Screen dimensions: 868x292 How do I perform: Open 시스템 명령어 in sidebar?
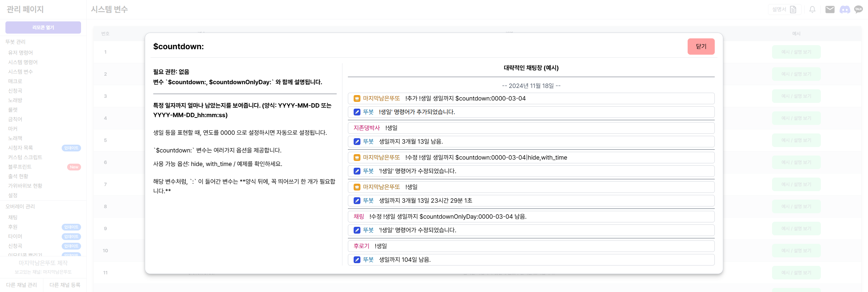23,62
